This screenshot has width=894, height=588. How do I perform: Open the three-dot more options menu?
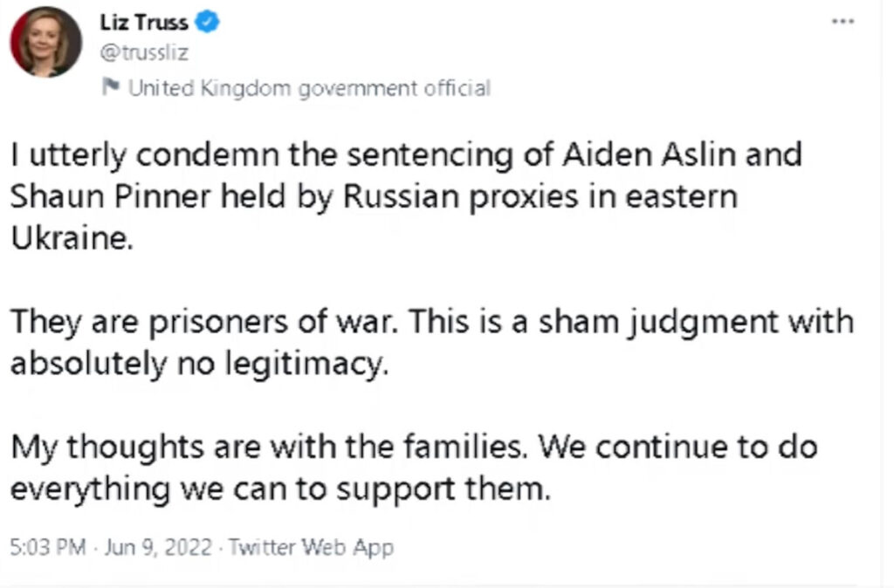(842, 20)
